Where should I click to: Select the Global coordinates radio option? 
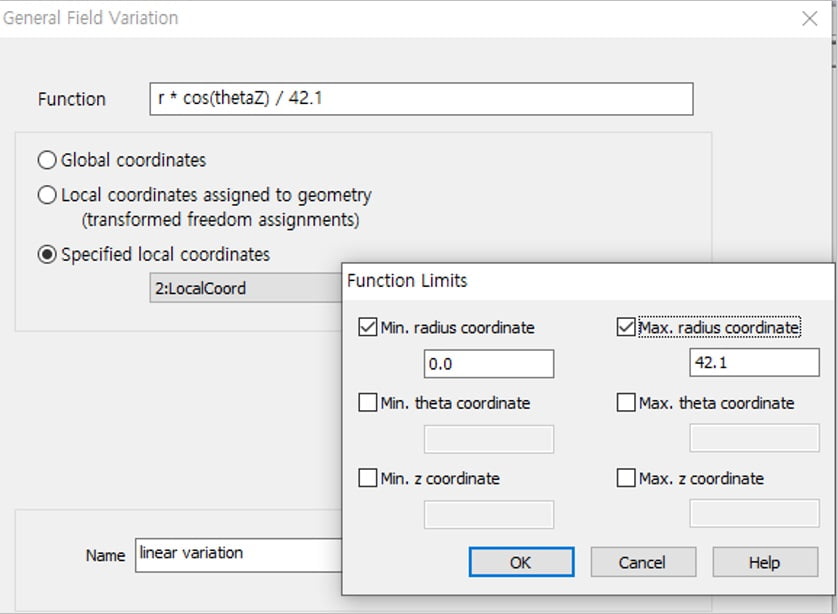[47, 160]
